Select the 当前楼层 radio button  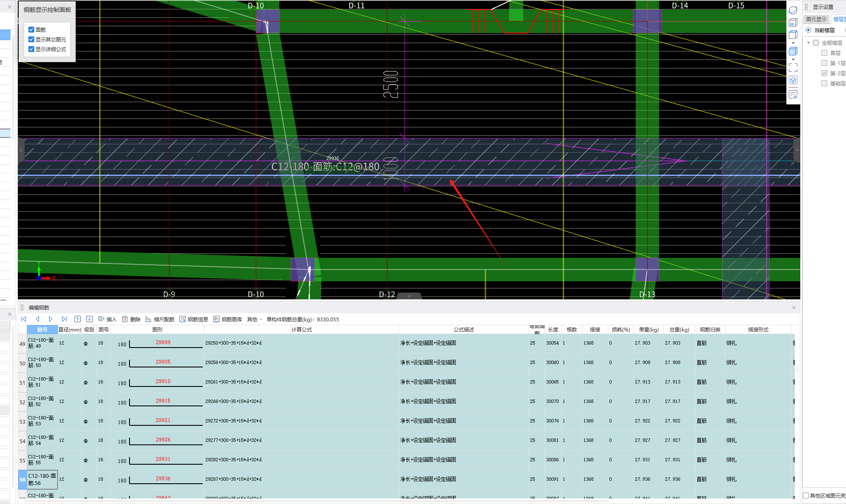808,30
